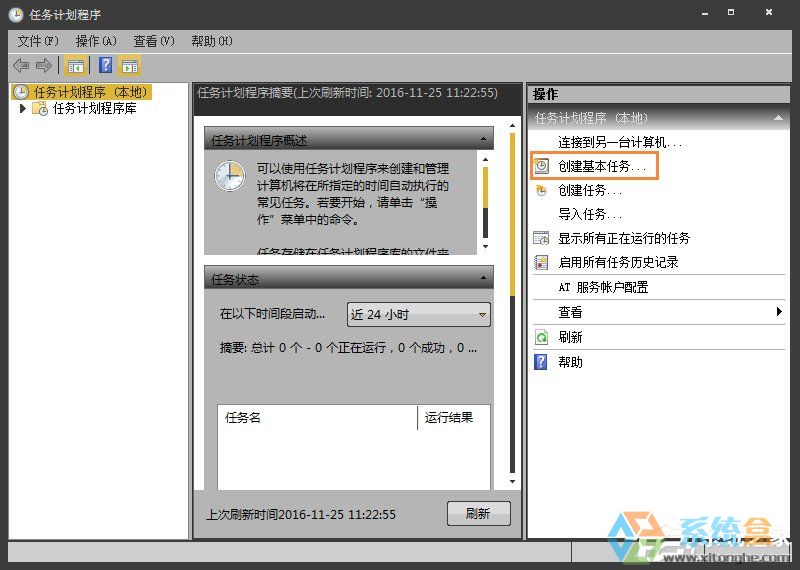This screenshot has width=800, height=570.
Task: Click 帮助 text in actions pane
Action: click(x=570, y=362)
